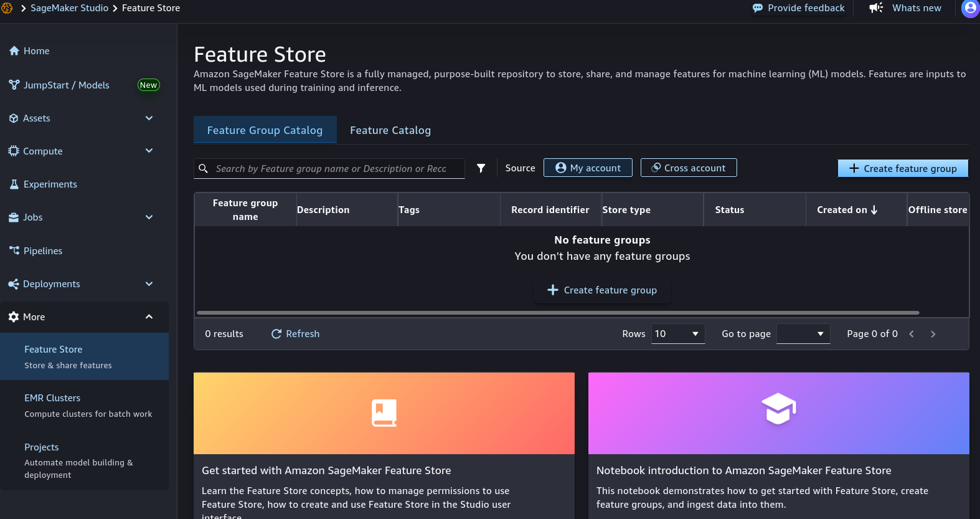Click the Refresh circular arrow icon
980x519 pixels.
pyautogui.click(x=276, y=334)
